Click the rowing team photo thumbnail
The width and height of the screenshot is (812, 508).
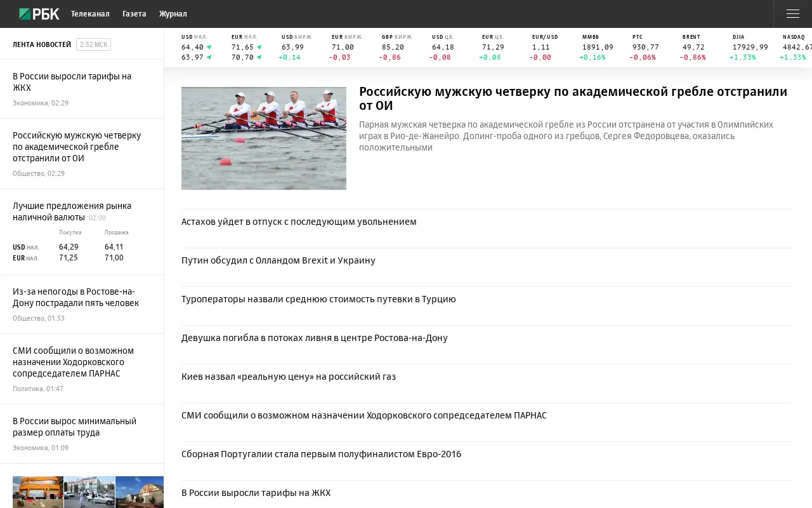tap(264, 138)
